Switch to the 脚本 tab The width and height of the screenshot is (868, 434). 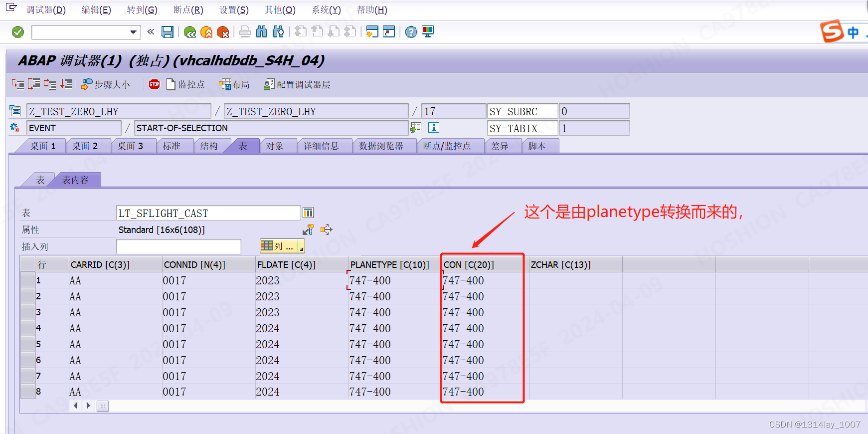[x=537, y=146]
